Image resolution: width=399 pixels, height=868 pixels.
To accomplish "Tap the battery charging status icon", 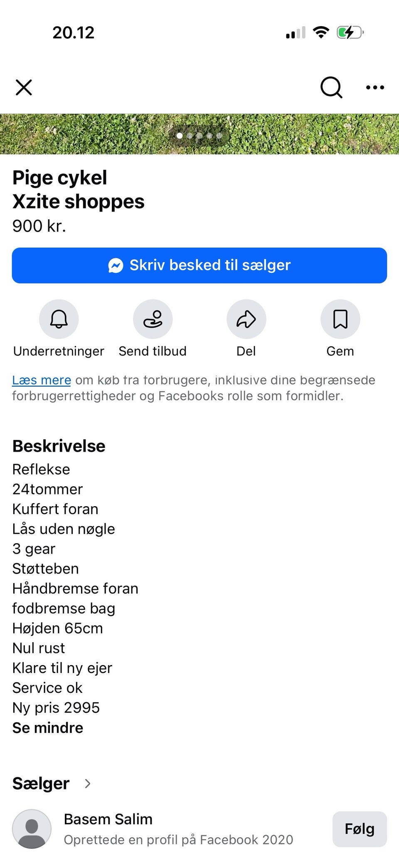I will click(x=350, y=32).
